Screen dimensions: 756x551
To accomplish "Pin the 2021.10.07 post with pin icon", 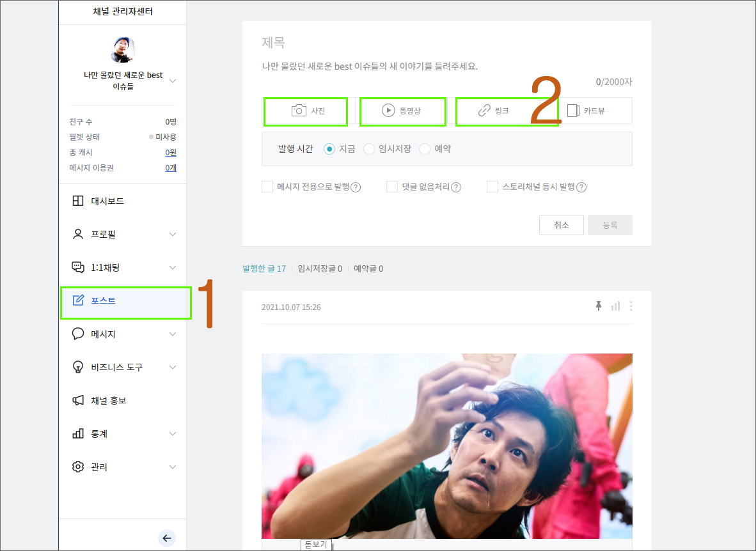I will [x=598, y=306].
